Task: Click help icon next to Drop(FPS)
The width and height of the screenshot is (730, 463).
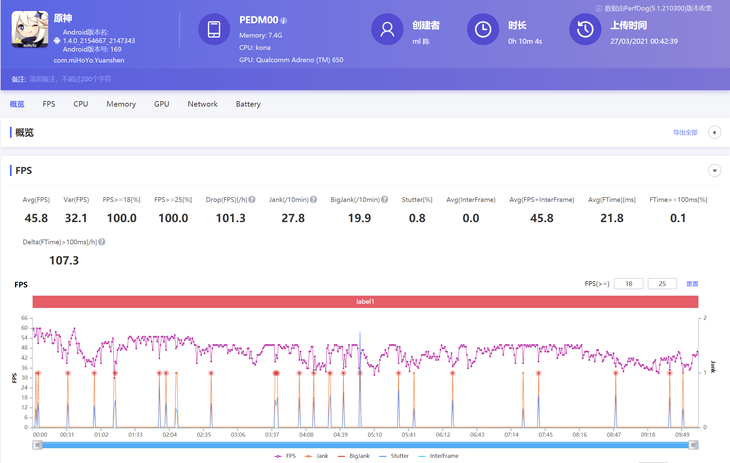Action: (251, 200)
